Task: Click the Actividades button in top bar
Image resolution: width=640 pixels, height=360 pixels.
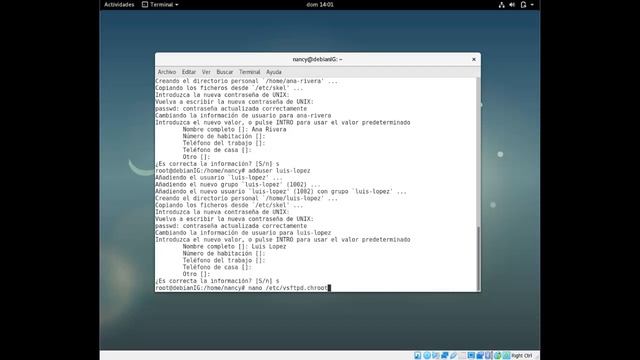Action: (x=119, y=4)
